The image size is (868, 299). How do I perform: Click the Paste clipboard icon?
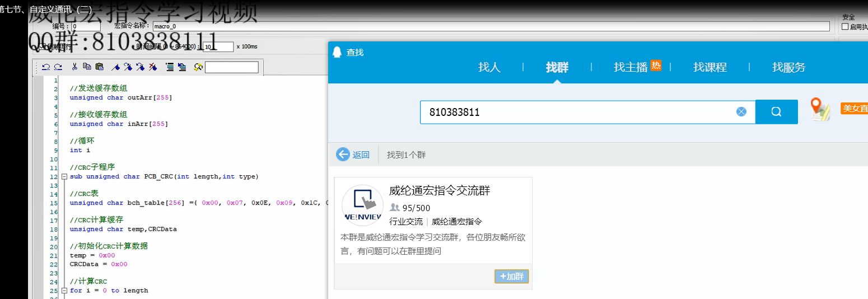click(100, 67)
